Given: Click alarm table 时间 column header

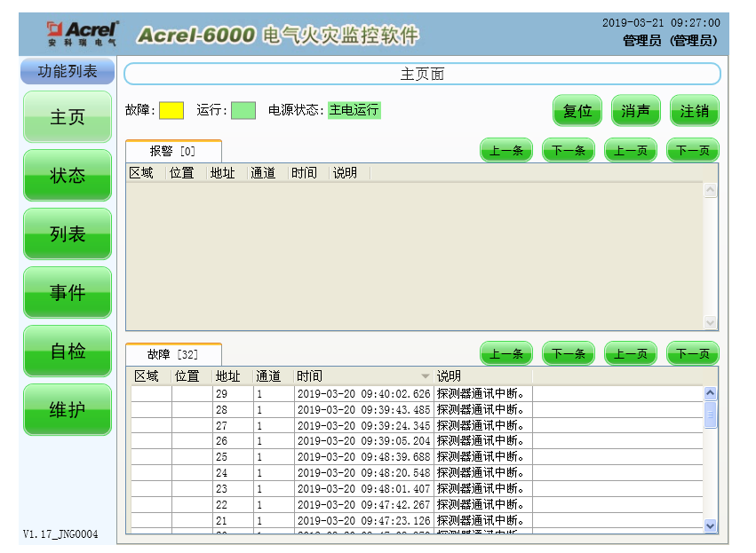Looking at the screenshot, I should 308,172.
